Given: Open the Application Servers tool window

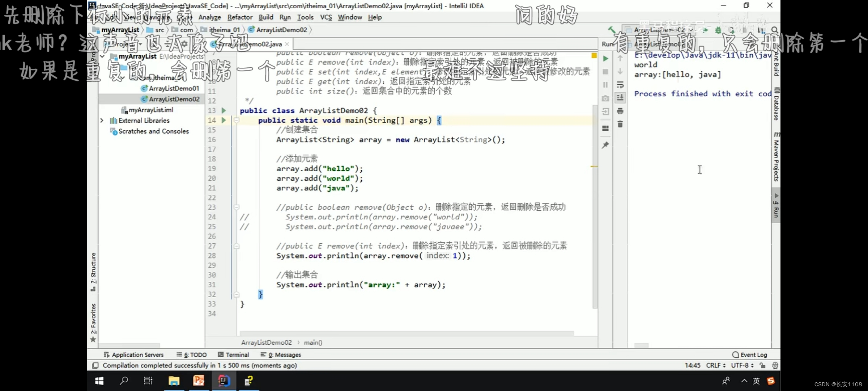Looking at the screenshot, I should coord(133,355).
